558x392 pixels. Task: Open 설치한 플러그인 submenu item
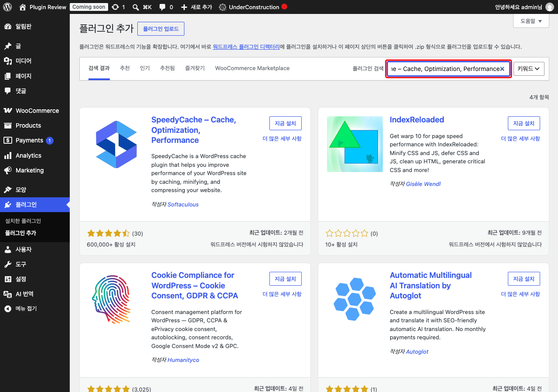click(23, 221)
